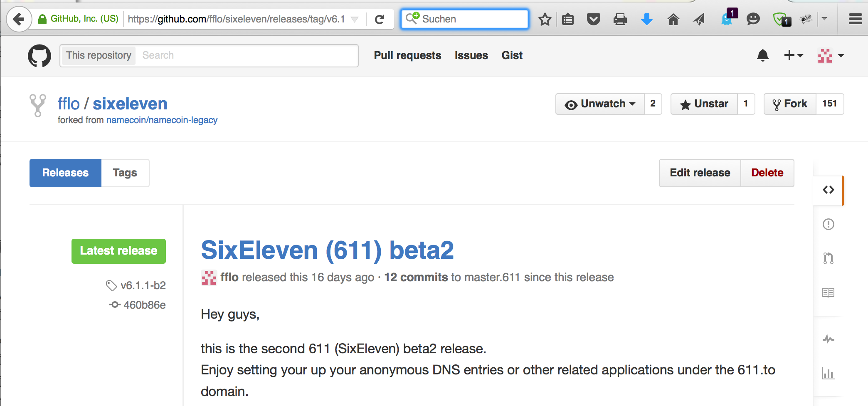Viewport: 868px width, 406px height.
Task: Open the Pulse activity icon
Action: pos(828,339)
